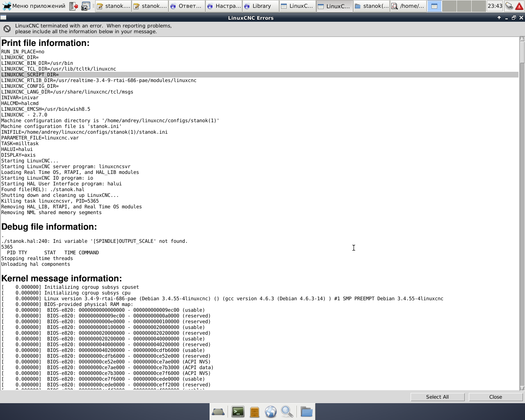
Task: Switch to the Library taskbar window
Action: pyautogui.click(x=260, y=6)
